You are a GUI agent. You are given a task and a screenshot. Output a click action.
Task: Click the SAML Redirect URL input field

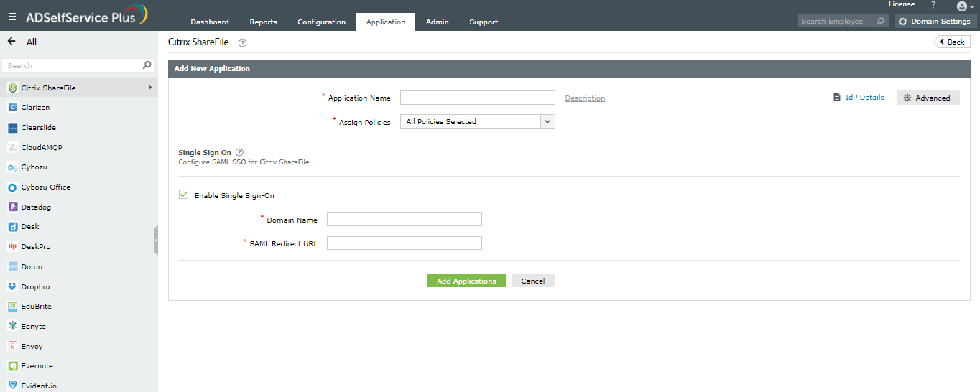tap(405, 243)
